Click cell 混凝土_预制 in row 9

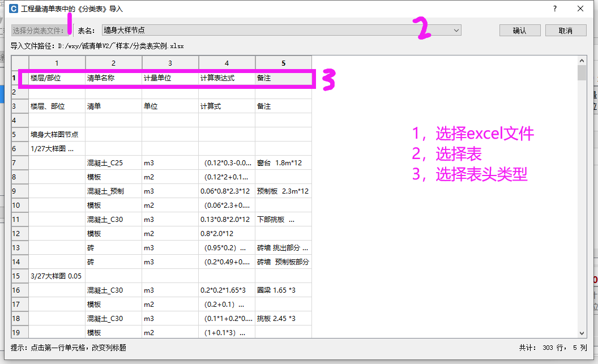click(114, 191)
